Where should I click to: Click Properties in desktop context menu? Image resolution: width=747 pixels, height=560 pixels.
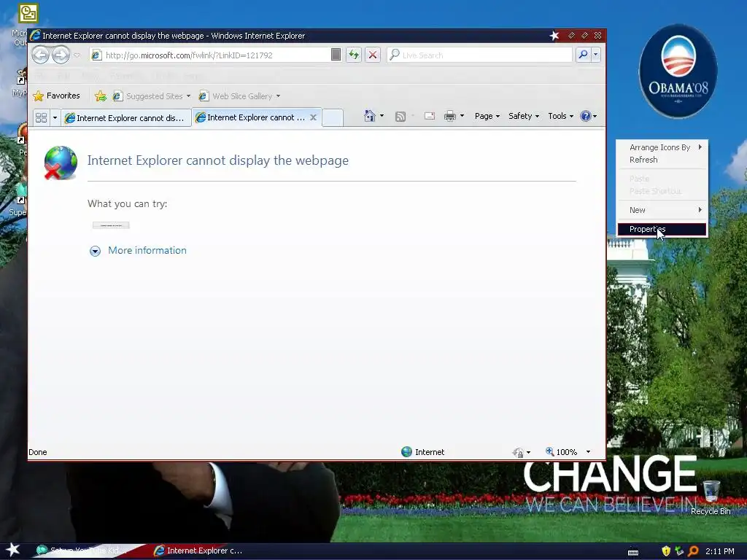click(x=662, y=229)
